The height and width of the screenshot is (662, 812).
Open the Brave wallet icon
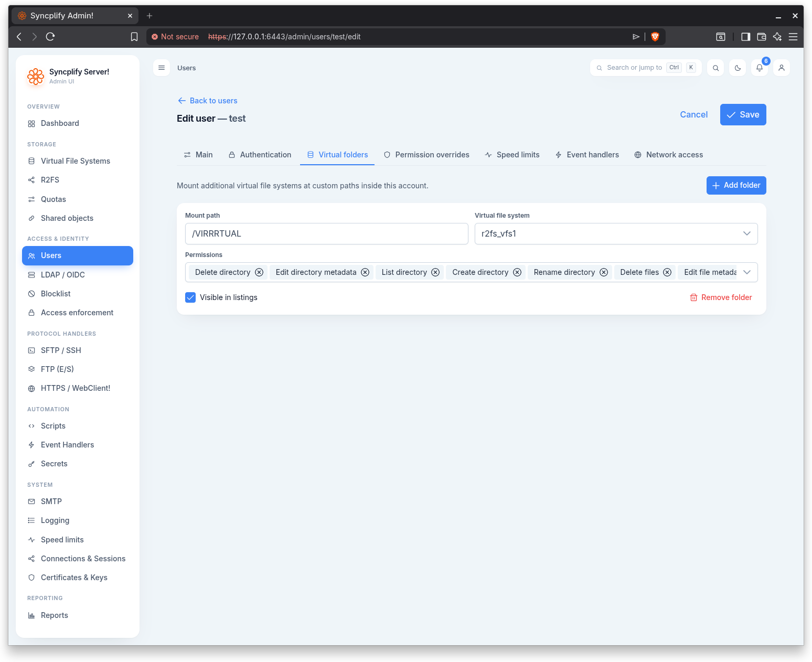(762, 37)
